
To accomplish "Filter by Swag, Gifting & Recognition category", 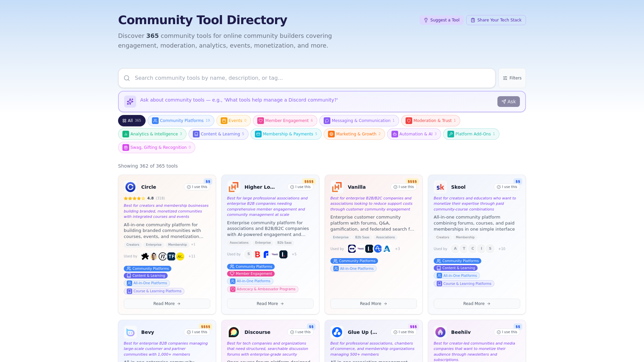I will [x=157, y=147].
